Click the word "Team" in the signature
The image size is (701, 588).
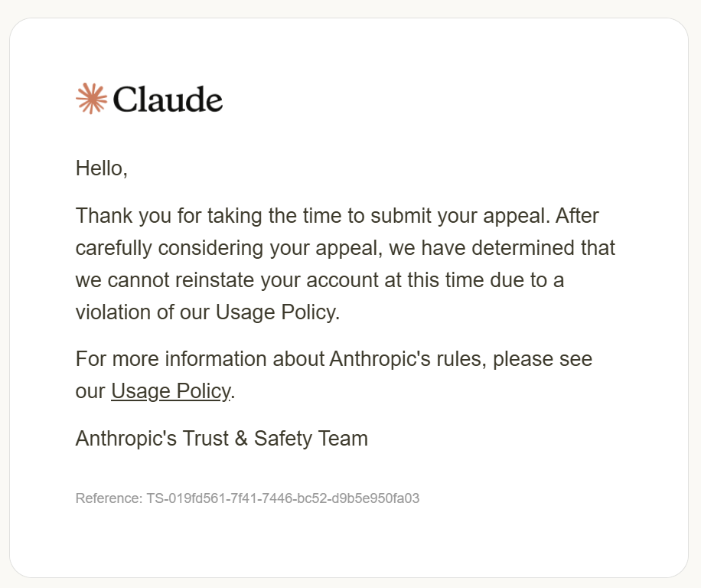pyautogui.click(x=341, y=438)
